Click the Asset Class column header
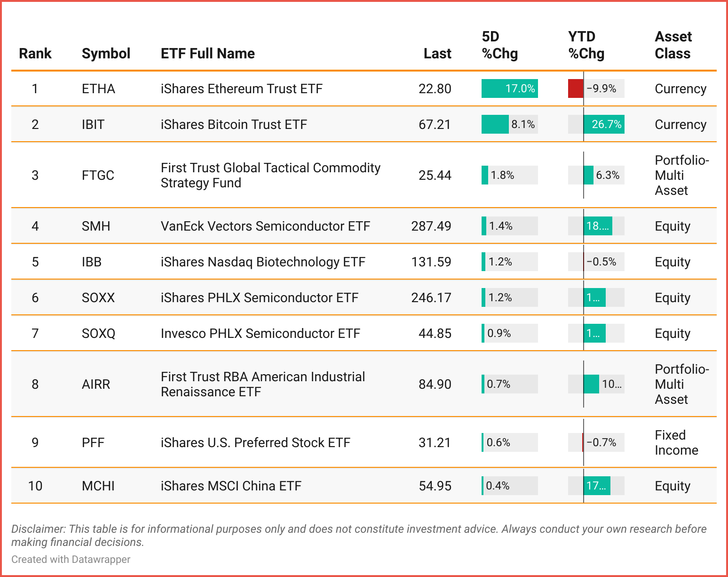 tap(673, 45)
